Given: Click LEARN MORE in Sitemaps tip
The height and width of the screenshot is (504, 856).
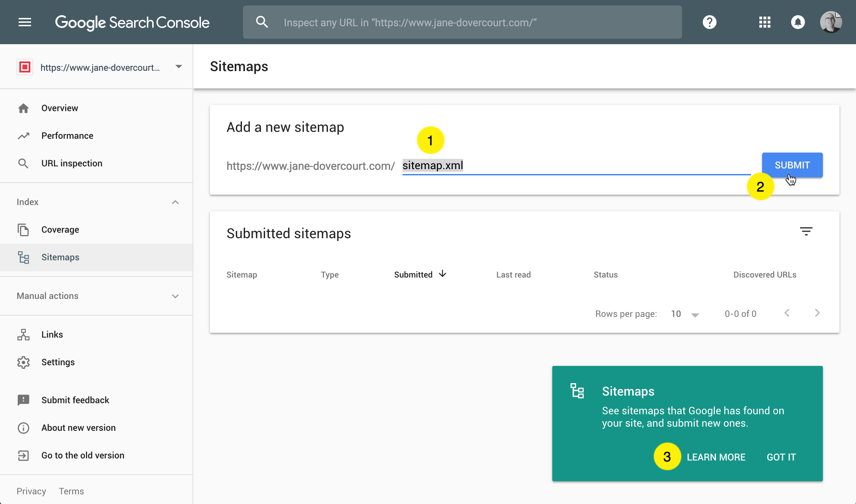Looking at the screenshot, I should click(x=716, y=457).
